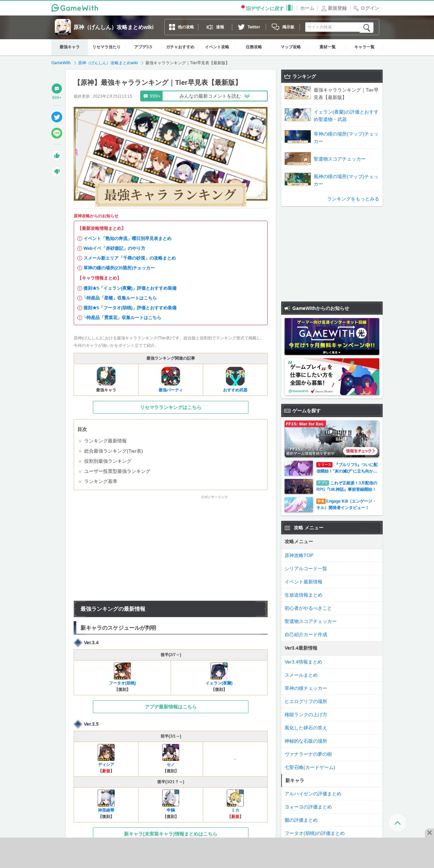The width and height of the screenshot is (434, 868).
Task: Click ミカ character portrait
Action: click(235, 798)
